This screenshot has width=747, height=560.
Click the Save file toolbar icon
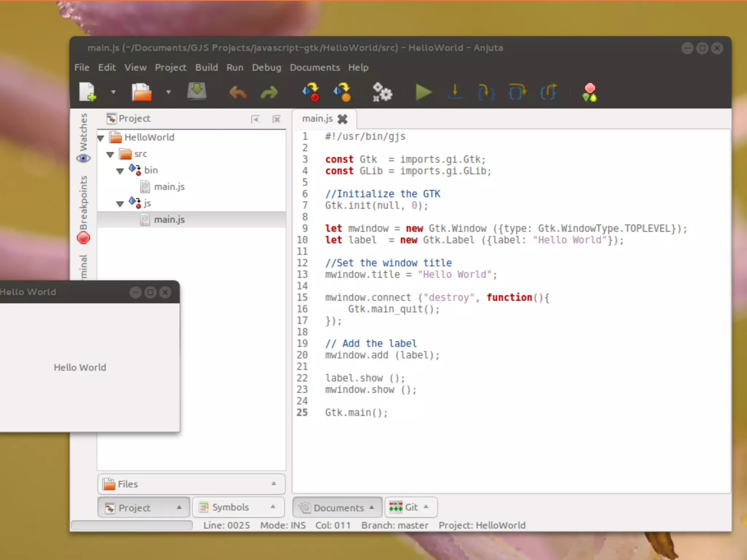tap(197, 92)
